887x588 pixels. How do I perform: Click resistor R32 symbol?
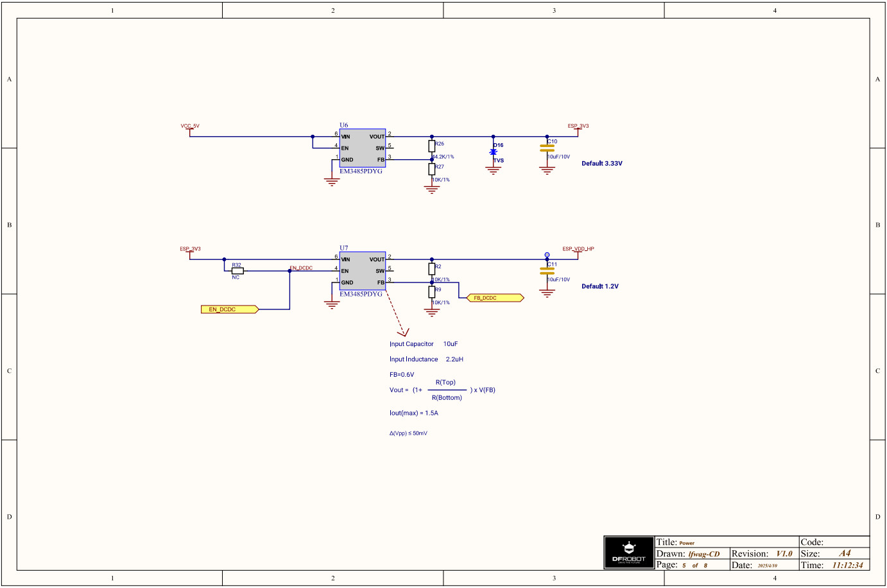(237, 271)
